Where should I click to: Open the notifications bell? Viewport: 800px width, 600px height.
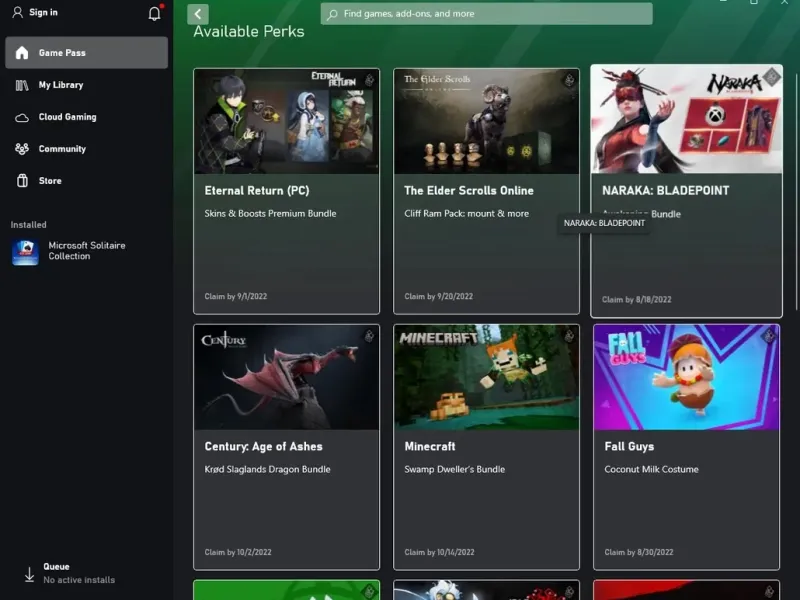click(x=155, y=13)
